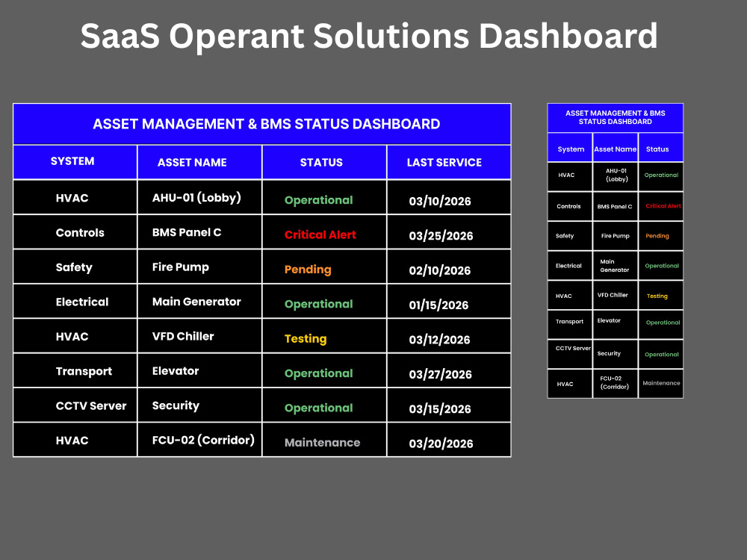
Task: Click 'Operational' status in the 03/27/2026 row
Action: [318, 374]
